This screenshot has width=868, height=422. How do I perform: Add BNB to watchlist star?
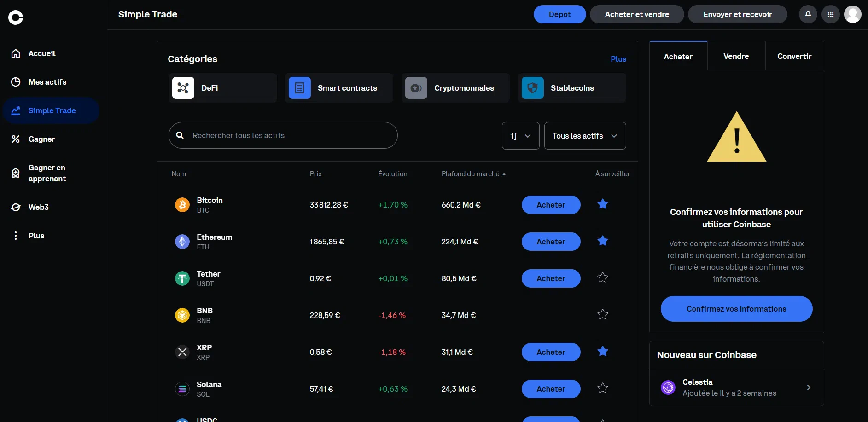pyautogui.click(x=603, y=314)
